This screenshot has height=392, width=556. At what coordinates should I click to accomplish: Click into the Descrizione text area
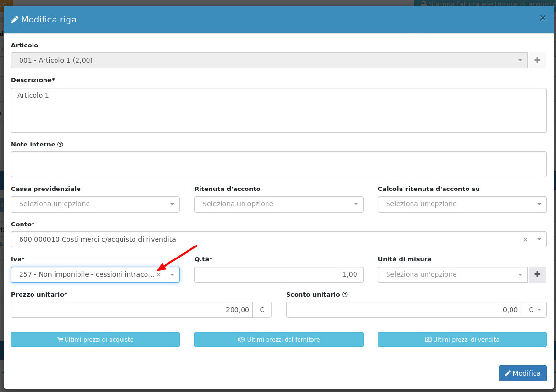[278, 110]
